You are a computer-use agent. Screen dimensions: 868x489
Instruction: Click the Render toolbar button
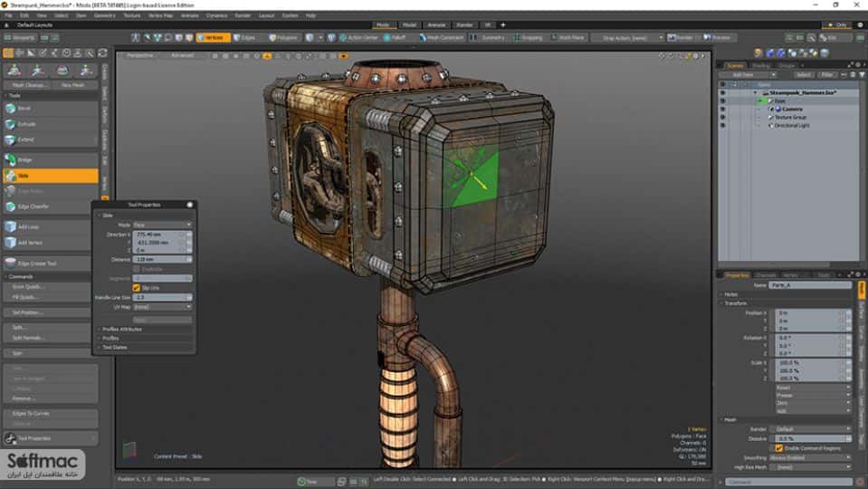click(681, 38)
